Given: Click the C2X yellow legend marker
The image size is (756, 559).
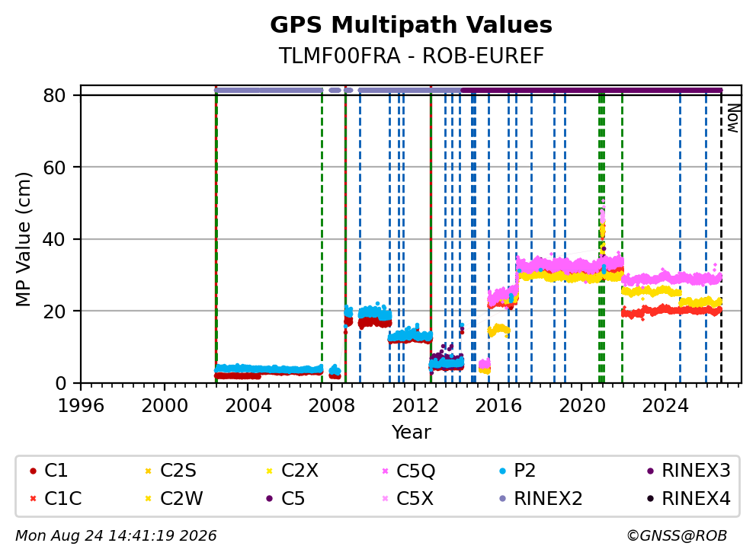Looking at the screenshot, I should 270,471.
